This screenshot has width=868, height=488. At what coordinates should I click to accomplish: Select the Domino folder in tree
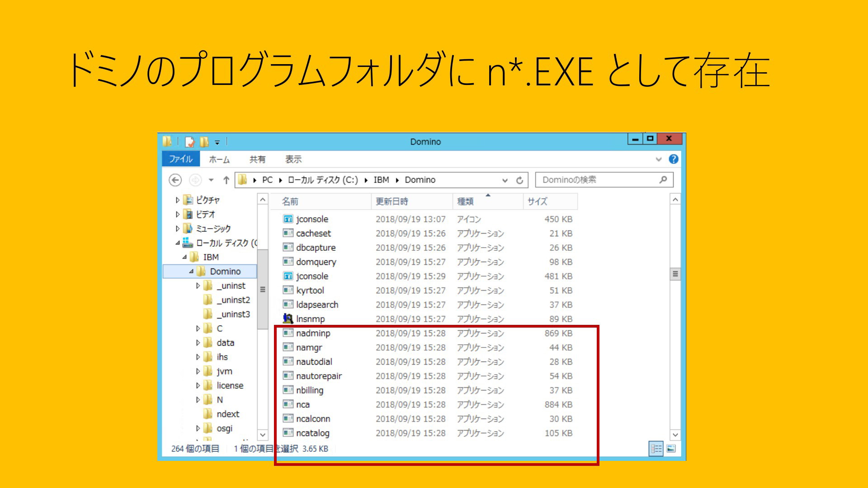coord(225,272)
